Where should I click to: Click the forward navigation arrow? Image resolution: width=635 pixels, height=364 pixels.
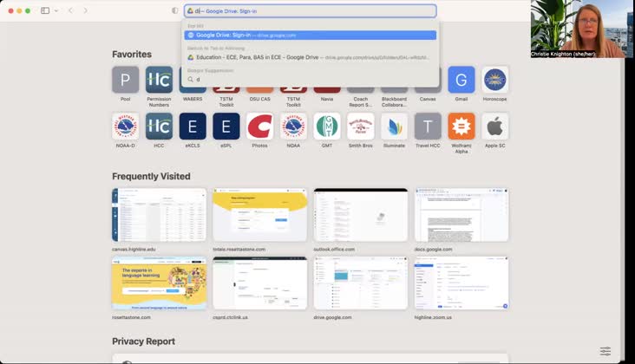(85, 10)
